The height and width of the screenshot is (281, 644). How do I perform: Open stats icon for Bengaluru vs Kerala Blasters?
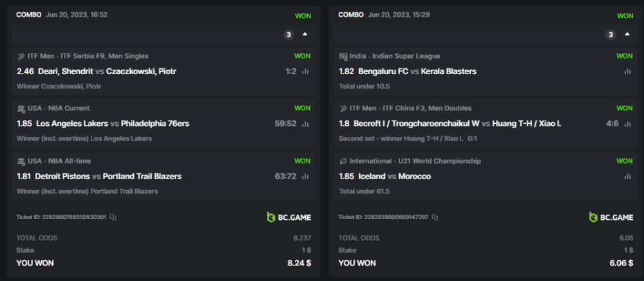[x=627, y=72]
